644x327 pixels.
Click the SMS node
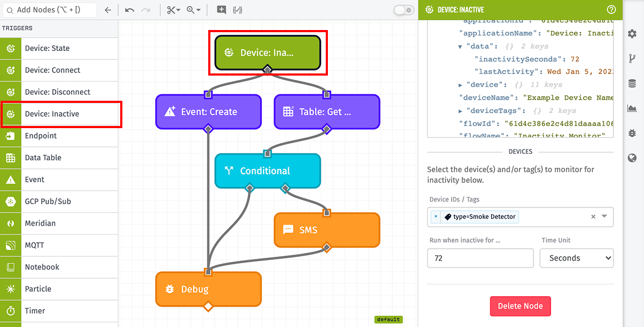coord(327,230)
